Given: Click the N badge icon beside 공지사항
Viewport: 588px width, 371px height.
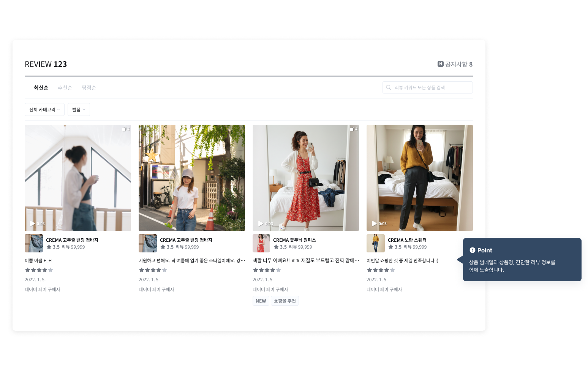Looking at the screenshot, I should click(x=441, y=64).
